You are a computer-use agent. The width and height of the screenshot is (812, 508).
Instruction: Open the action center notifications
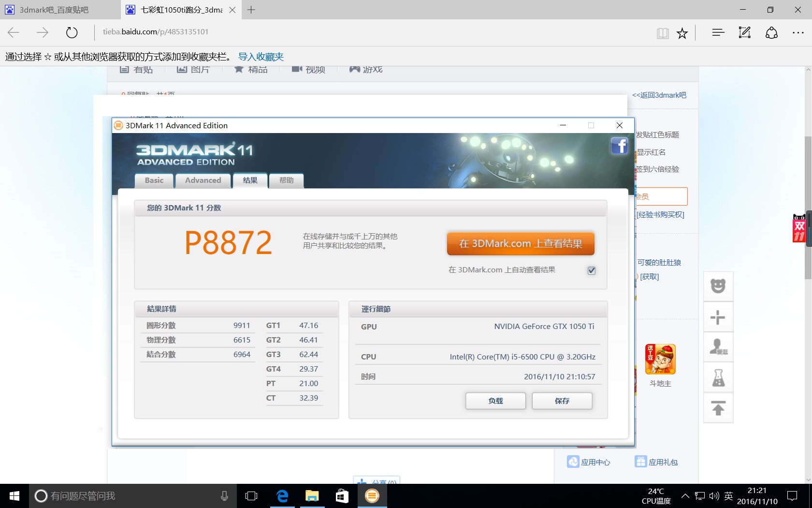pos(792,496)
